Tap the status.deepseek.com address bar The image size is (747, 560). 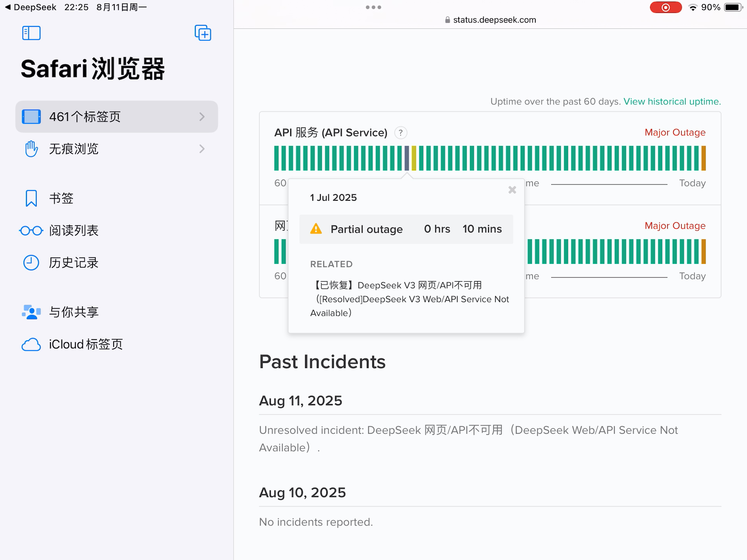(x=490, y=20)
